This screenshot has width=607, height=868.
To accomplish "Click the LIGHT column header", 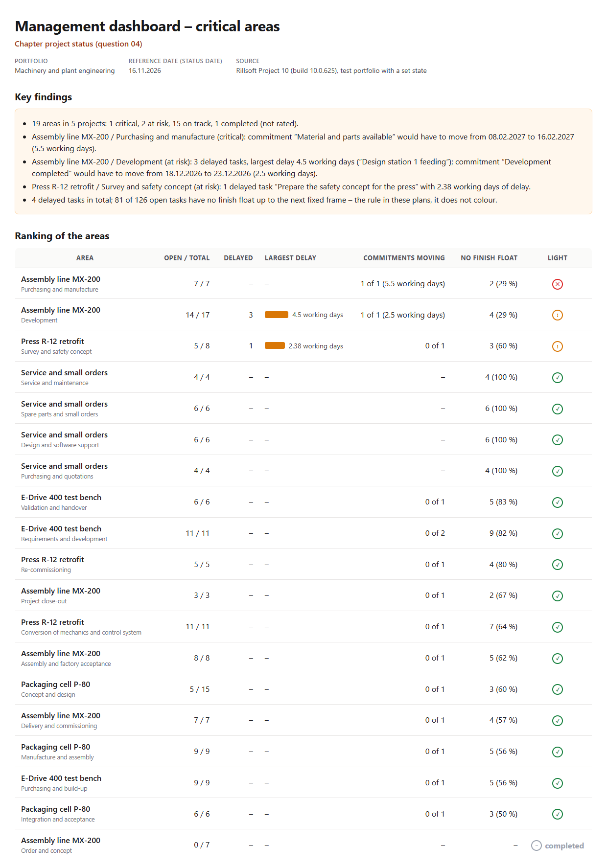I will (x=557, y=258).
